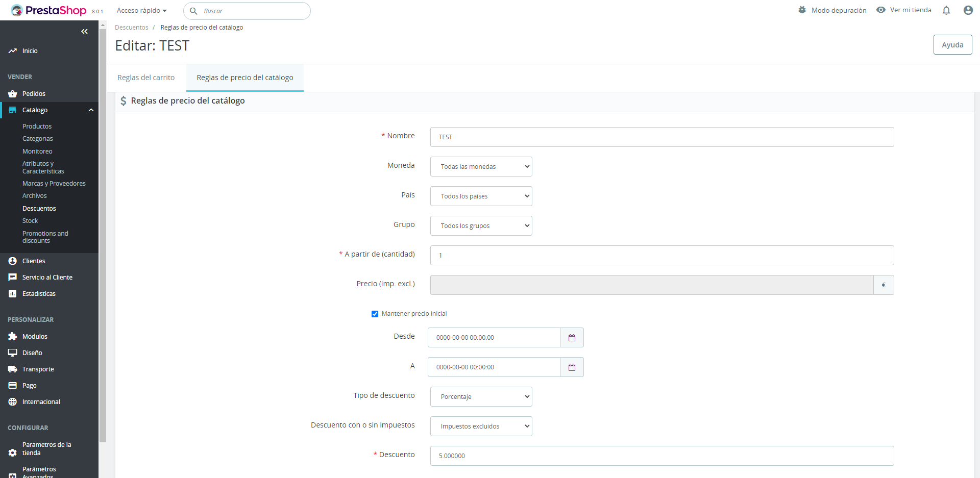
Task: Open calendar picker for A date
Action: pyautogui.click(x=572, y=367)
